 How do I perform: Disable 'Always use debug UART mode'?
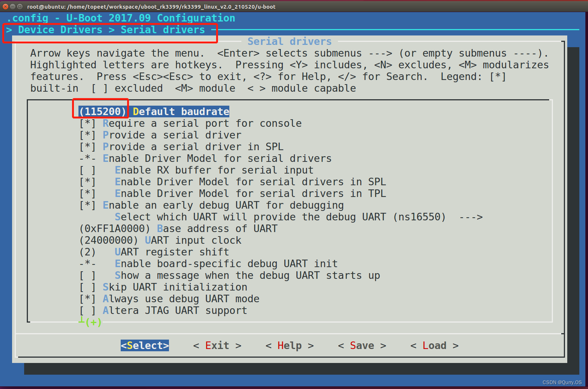click(181, 298)
